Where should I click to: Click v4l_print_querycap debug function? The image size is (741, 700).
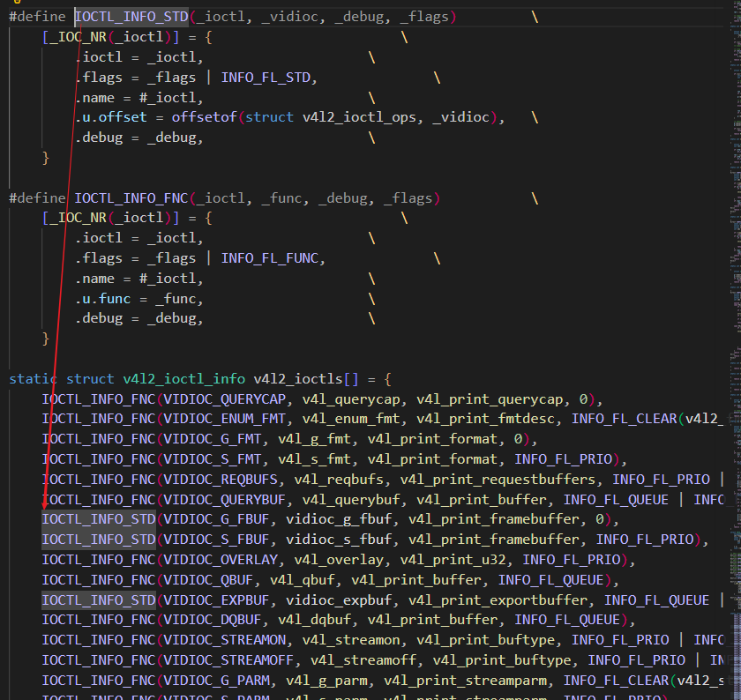pos(490,399)
